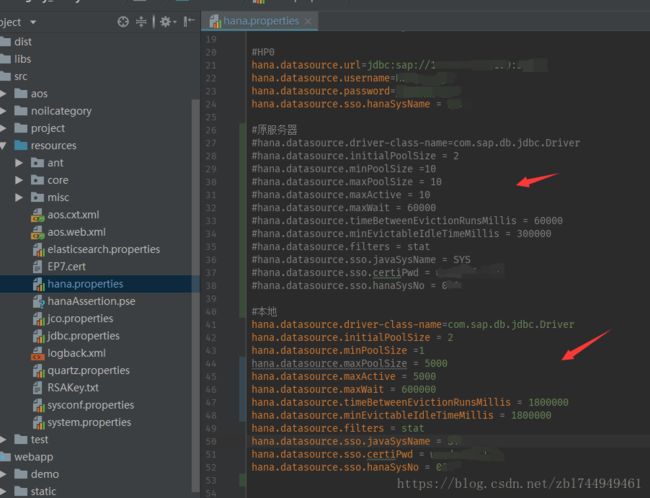Switch to the hana.properties editor tab
Image resolution: width=650 pixels, height=498 pixels.
point(260,21)
